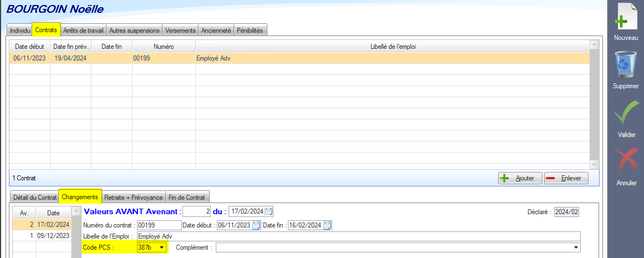Viewport: 644px width, 258px height.
Task: Click the Ajouter button
Action: tap(520, 178)
